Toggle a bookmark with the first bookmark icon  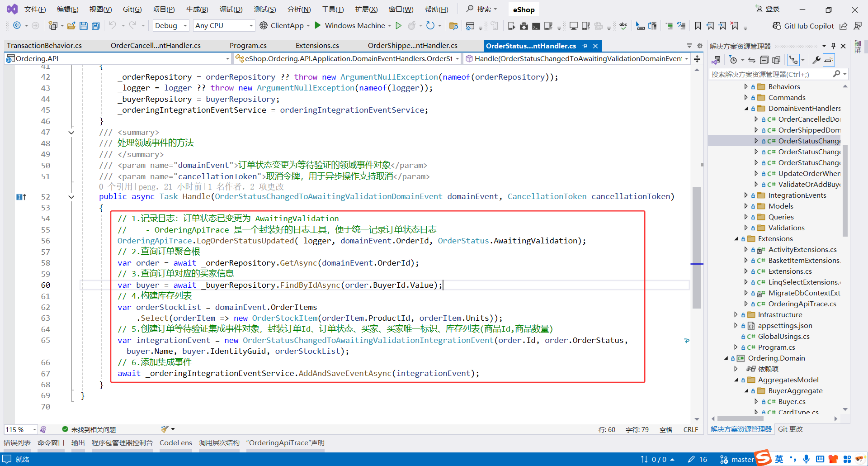click(698, 26)
